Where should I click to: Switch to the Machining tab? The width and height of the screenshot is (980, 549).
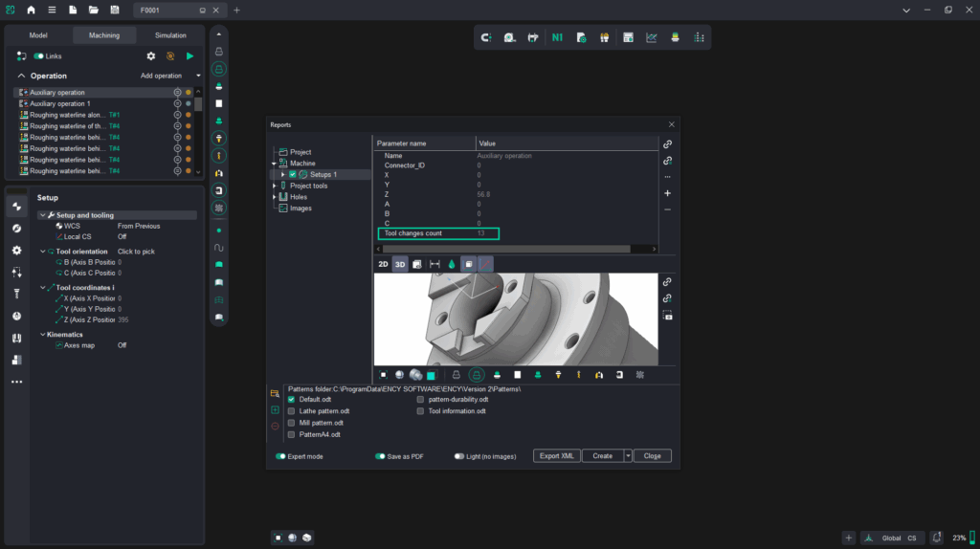click(103, 35)
